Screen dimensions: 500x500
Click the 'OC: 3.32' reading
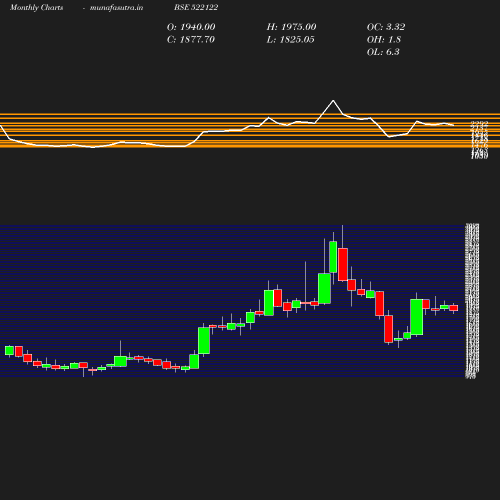[x=386, y=27]
